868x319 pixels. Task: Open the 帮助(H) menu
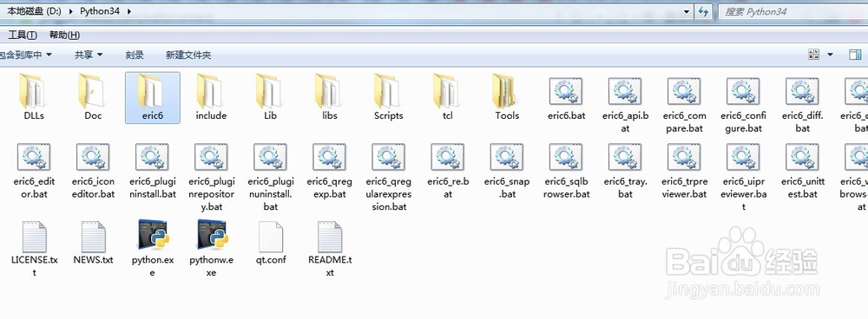(64, 35)
